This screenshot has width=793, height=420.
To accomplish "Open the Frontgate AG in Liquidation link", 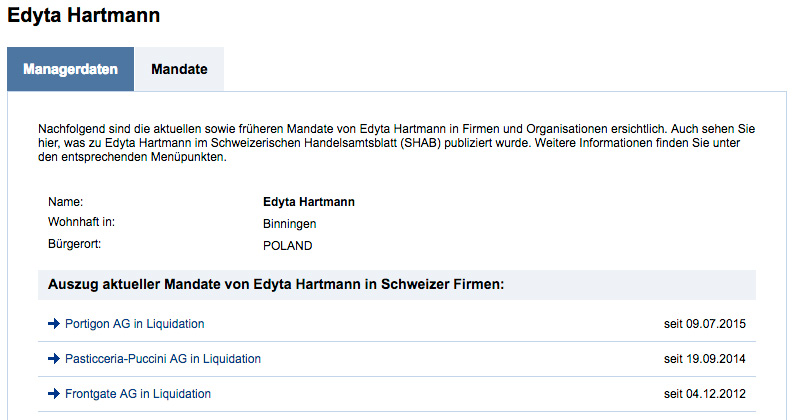I will pyautogui.click(x=137, y=394).
